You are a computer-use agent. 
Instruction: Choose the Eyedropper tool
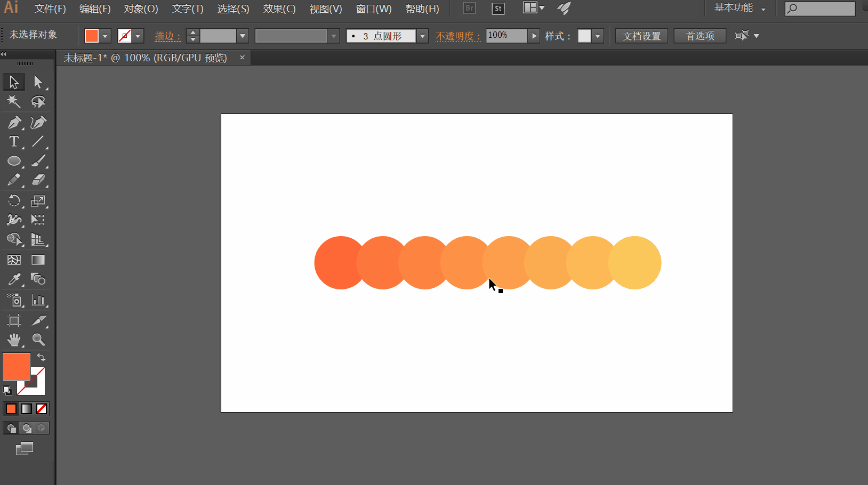click(x=14, y=279)
